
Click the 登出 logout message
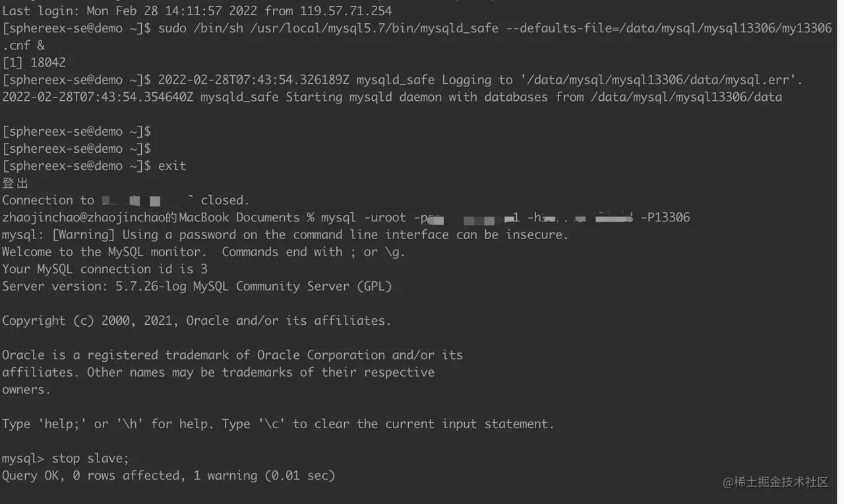15,183
